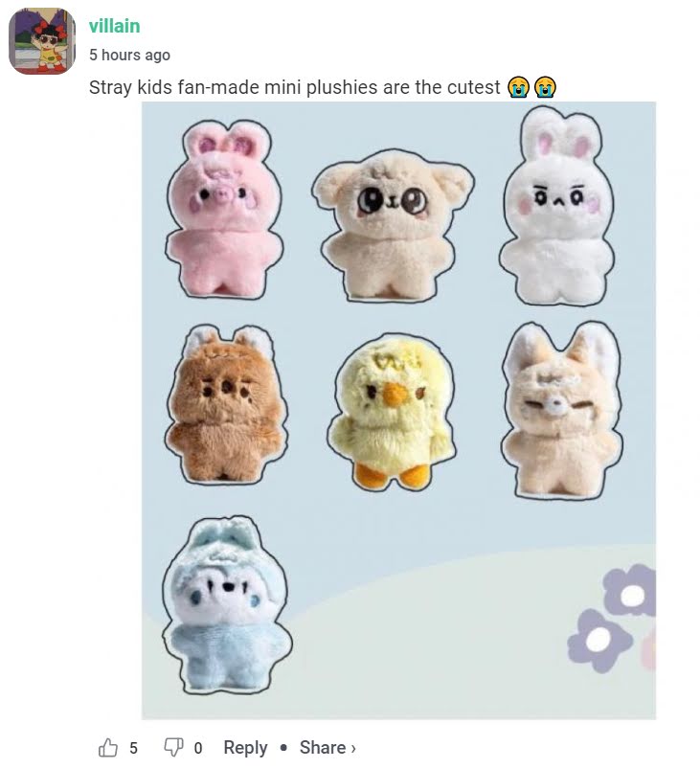Open the villain username link
Image resolution: width=700 pixels, height=769 pixels.
[x=114, y=26]
